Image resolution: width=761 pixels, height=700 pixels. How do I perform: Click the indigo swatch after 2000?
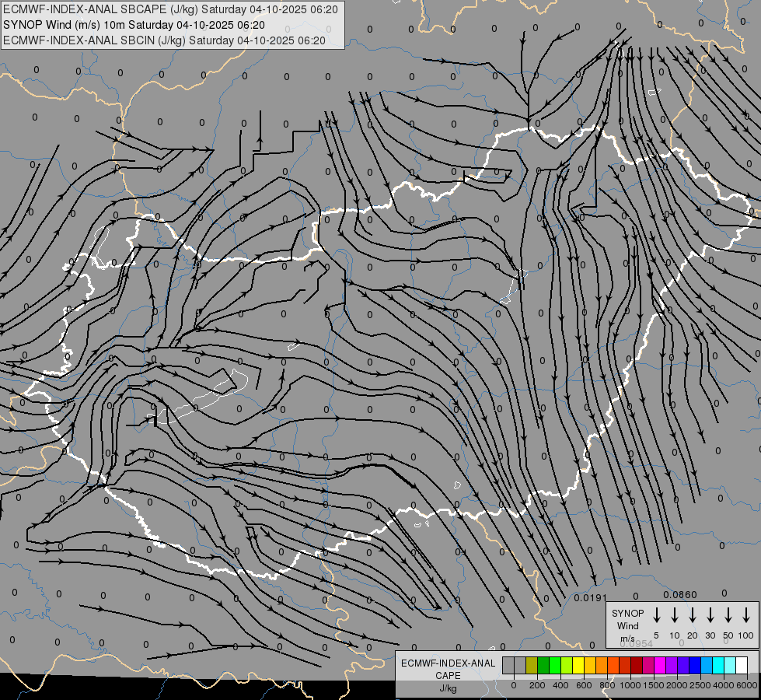click(x=683, y=665)
